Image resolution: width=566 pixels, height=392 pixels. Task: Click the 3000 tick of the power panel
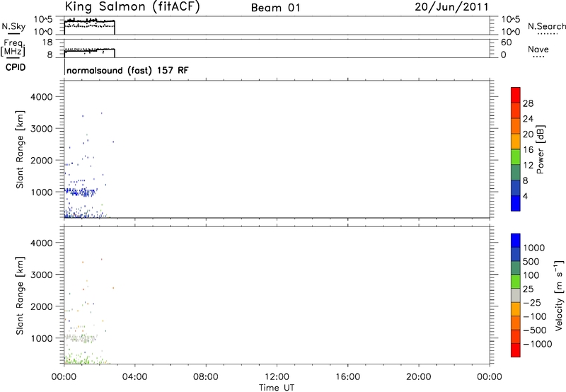(42, 129)
